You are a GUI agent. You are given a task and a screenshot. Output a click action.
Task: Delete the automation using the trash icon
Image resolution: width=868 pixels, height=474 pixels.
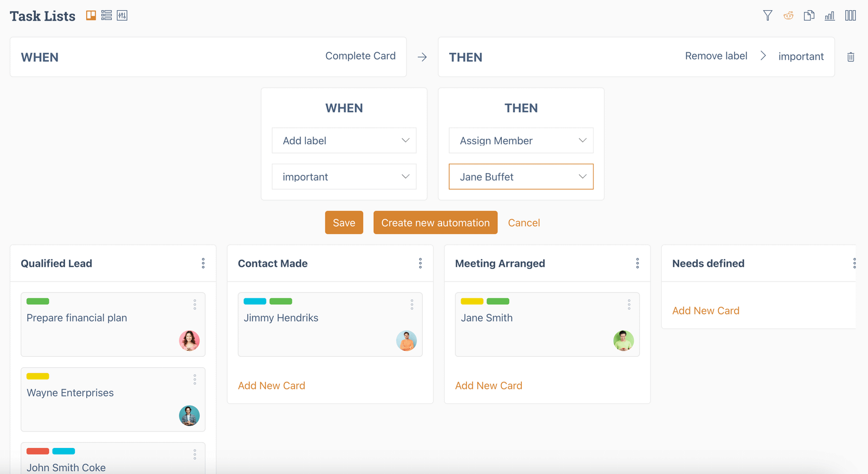coord(851,57)
